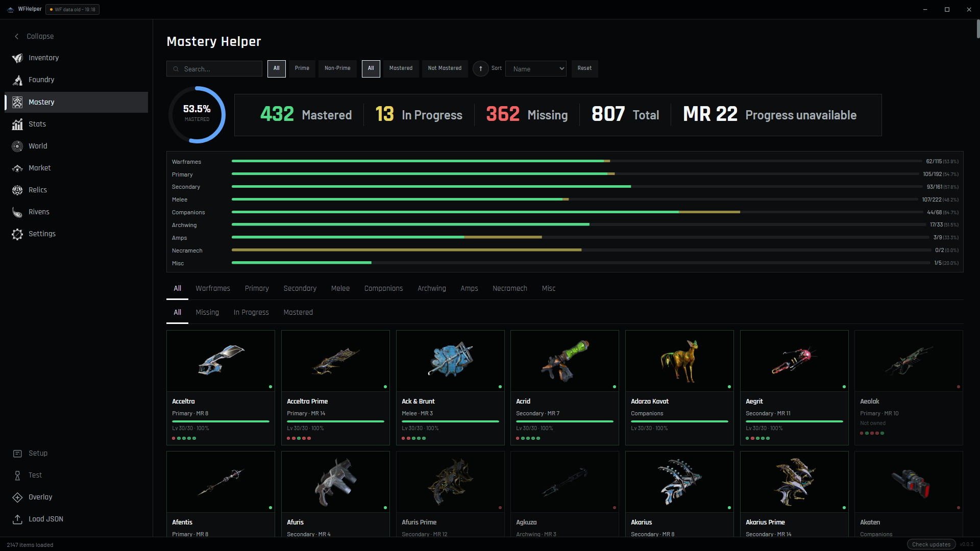The width and height of the screenshot is (980, 551).
Task: Show the In Progress items sub-tab
Action: pyautogui.click(x=251, y=312)
